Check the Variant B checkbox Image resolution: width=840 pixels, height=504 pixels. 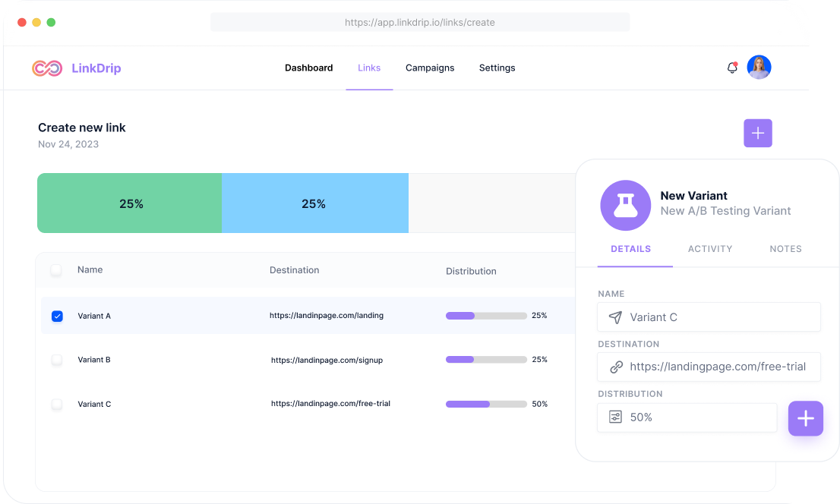(x=57, y=360)
